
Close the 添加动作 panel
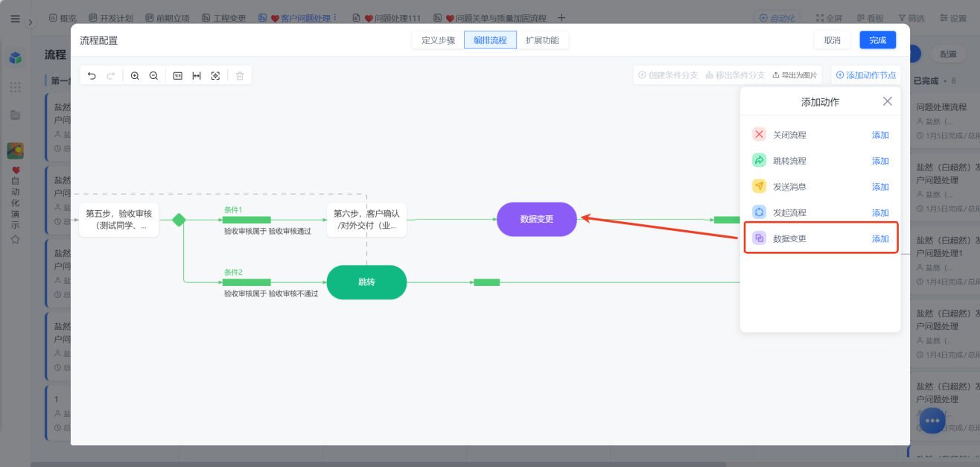(887, 101)
